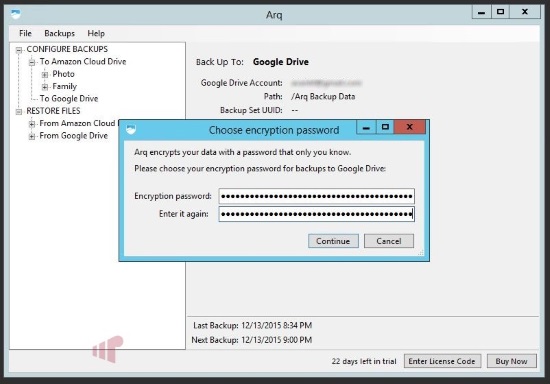Click the Enter License Code button

click(x=442, y=361)
